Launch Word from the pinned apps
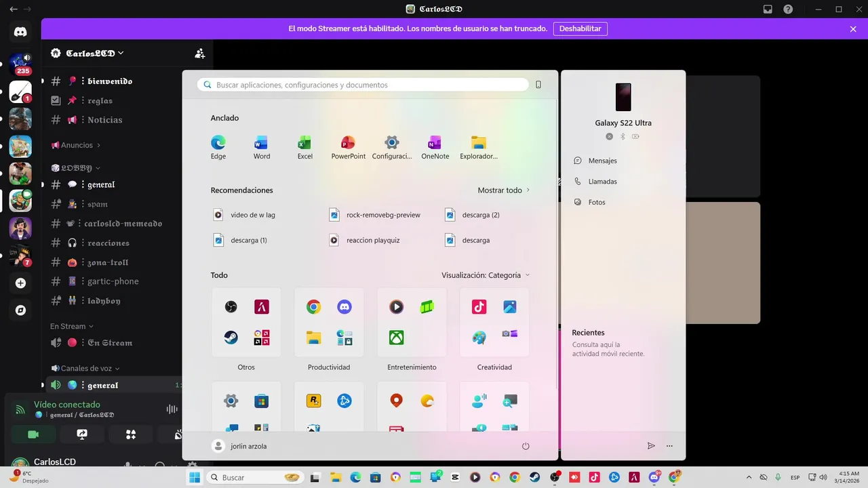The width and height of the screenshot is (868, 488). point(261,147)
